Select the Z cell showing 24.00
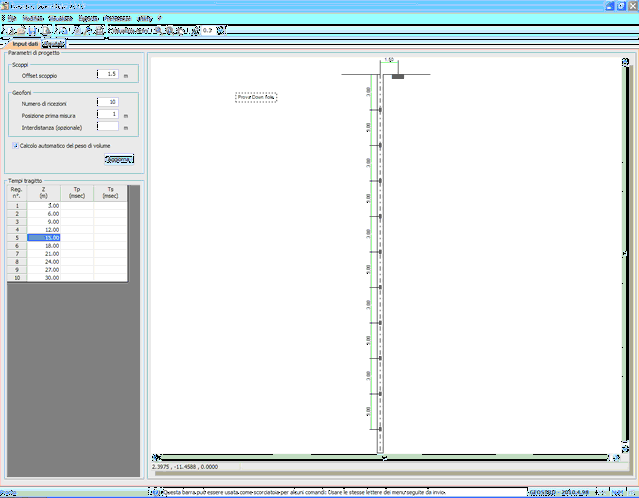This screenshot has height=498, width=639. 44,262
